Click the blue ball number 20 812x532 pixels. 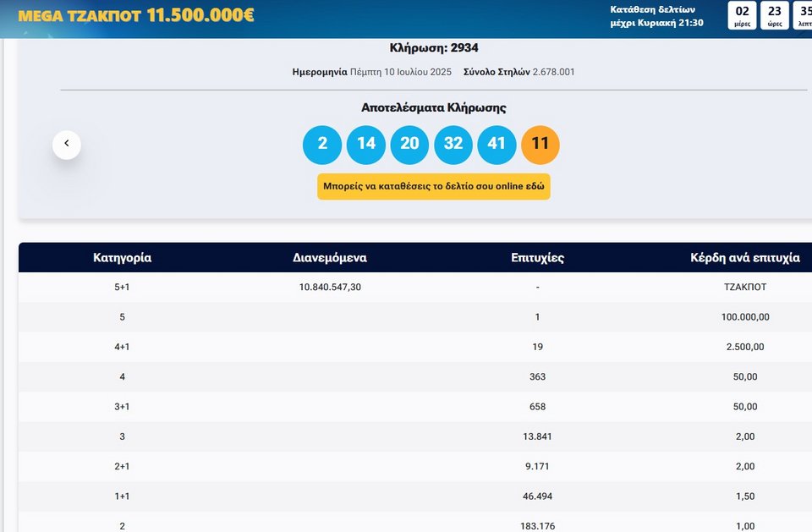pyautogui.click(x=409, y=145)
